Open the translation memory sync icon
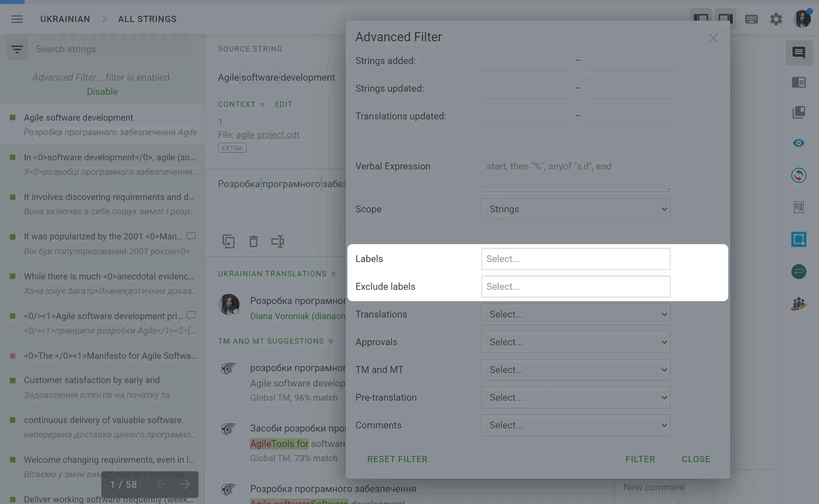Image resolution: width=819 pixels, height=504 pixels. 799,175
